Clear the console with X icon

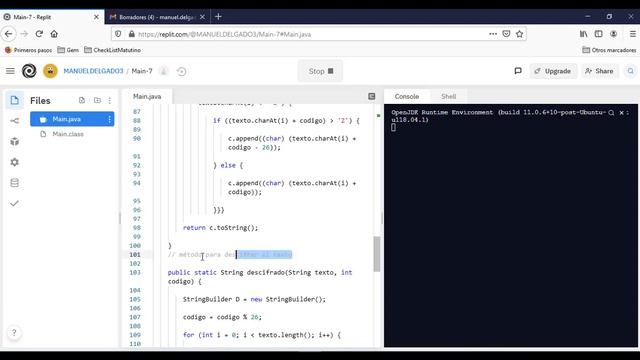click(x=621, y=113)
